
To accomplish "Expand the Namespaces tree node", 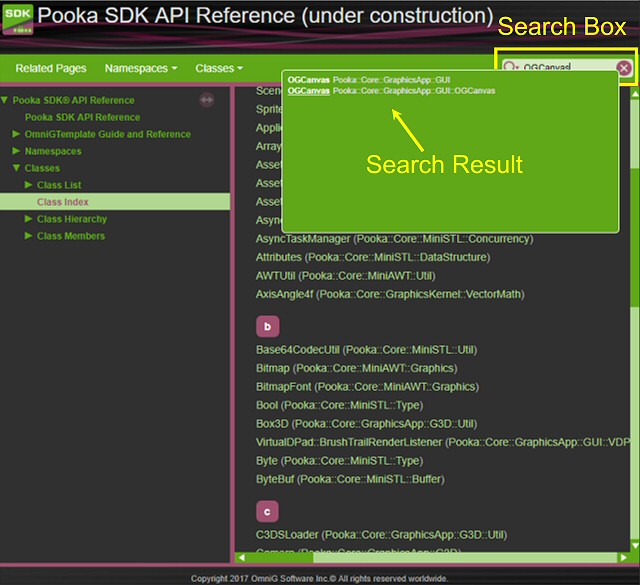I will point(16,151).
